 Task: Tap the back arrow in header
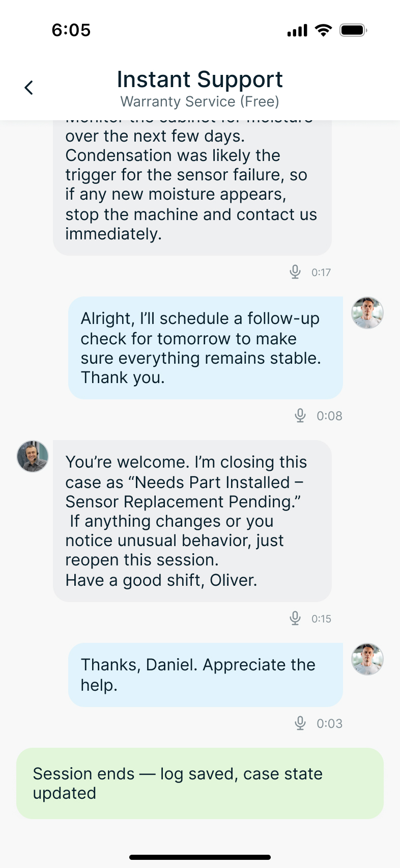[x=29, y=88]
